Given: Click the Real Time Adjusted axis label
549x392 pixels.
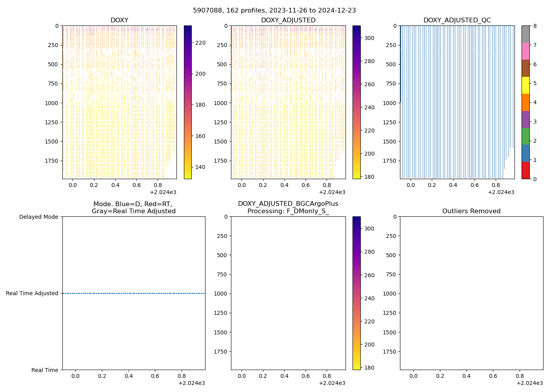Looking at the screenshot, I should (32, 293).
